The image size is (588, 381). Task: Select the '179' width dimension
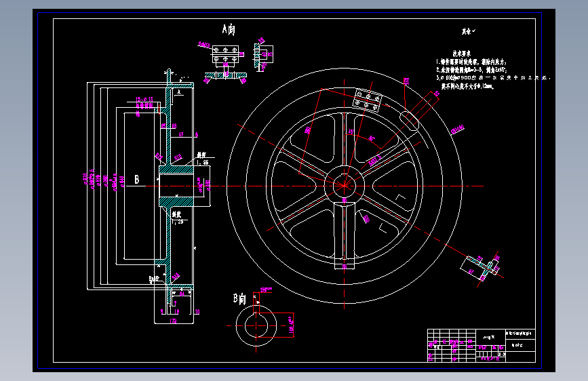click(x=173, y=321)
